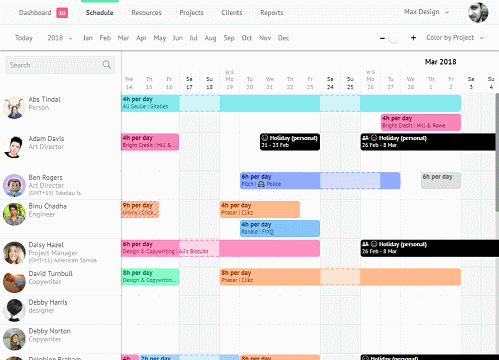The image size is (499, 360).
Task: Click Adam Davis' avatar icon
Action: [14, 146]
